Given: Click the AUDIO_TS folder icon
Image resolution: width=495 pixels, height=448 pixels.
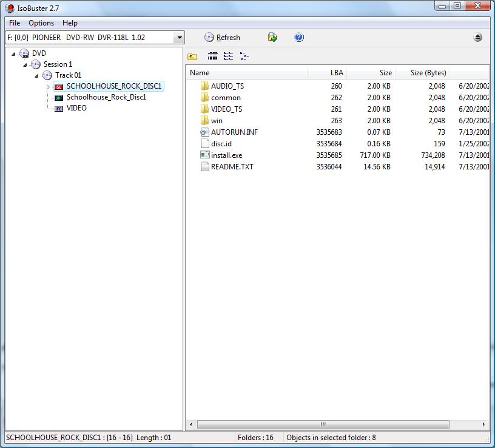Looking at the screenshot, I should point(204,86).
